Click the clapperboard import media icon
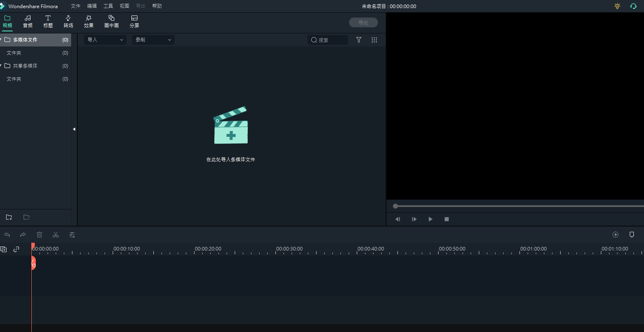644x332 pixels. pyautogui.click(x=231, y=125)
